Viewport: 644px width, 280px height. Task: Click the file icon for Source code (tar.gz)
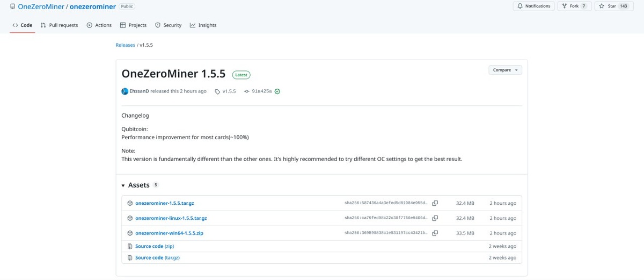point(130,258)
